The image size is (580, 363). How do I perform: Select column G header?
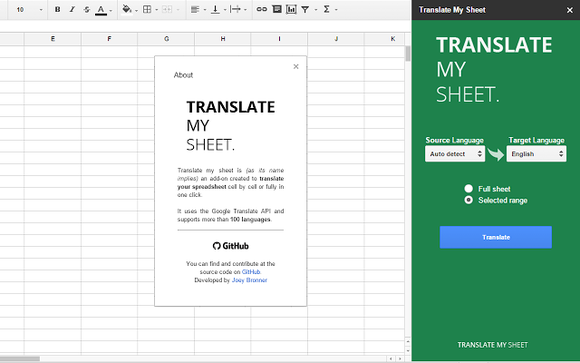(166, 39)
